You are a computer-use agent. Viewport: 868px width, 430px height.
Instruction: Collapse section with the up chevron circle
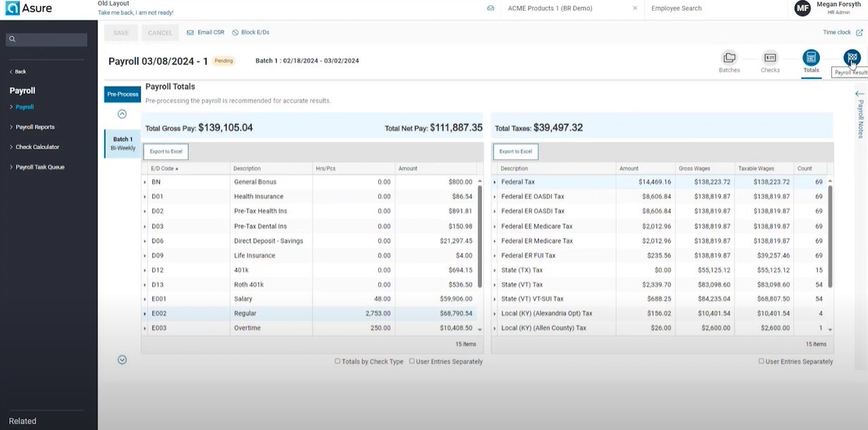[x=122, y=114]
